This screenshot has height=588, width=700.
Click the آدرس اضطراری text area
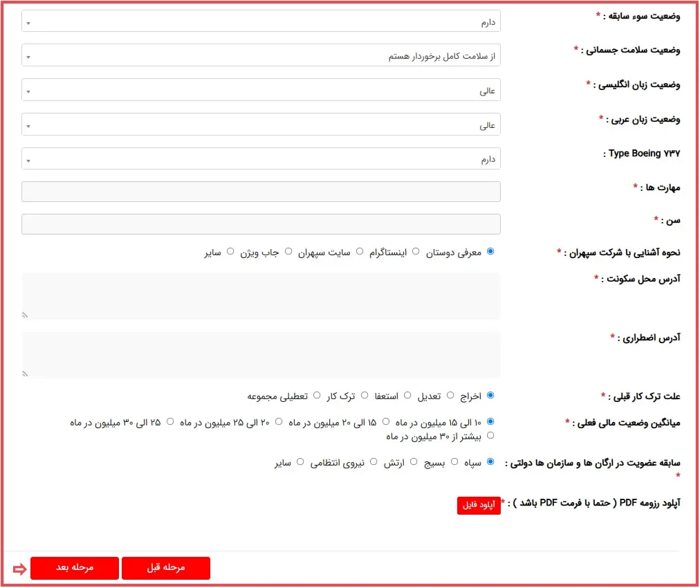point(261,354)
